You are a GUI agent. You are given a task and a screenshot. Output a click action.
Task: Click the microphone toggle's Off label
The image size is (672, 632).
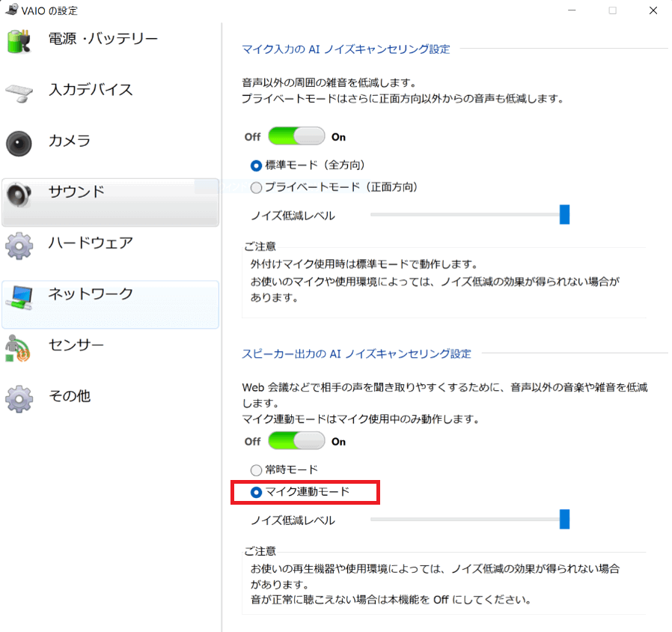point(252,137)
